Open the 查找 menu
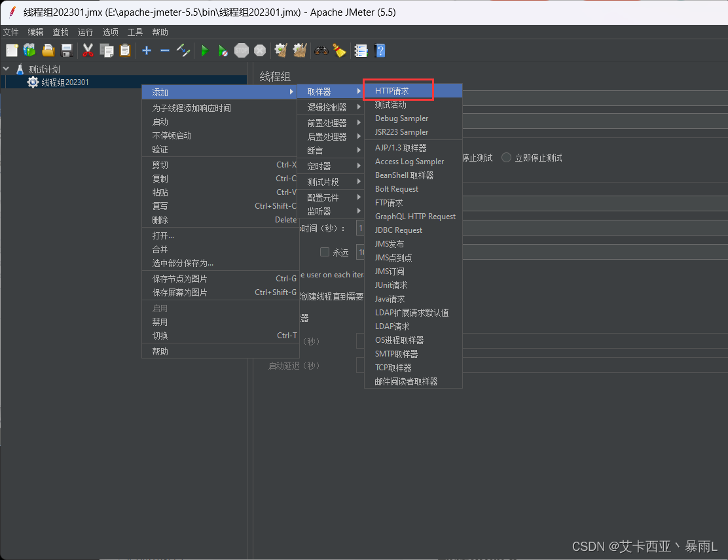This screenshot has width=728, height=560. point(60,32)
